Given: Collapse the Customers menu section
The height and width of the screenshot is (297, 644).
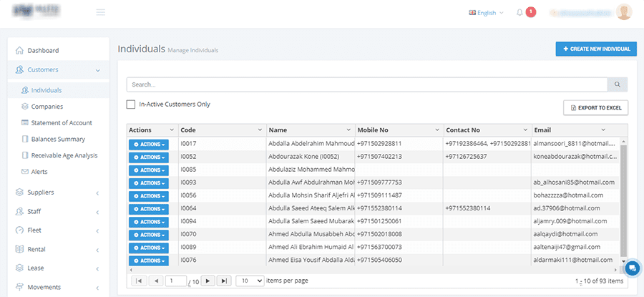Looking at the screenshot, I should coord(98,70).
